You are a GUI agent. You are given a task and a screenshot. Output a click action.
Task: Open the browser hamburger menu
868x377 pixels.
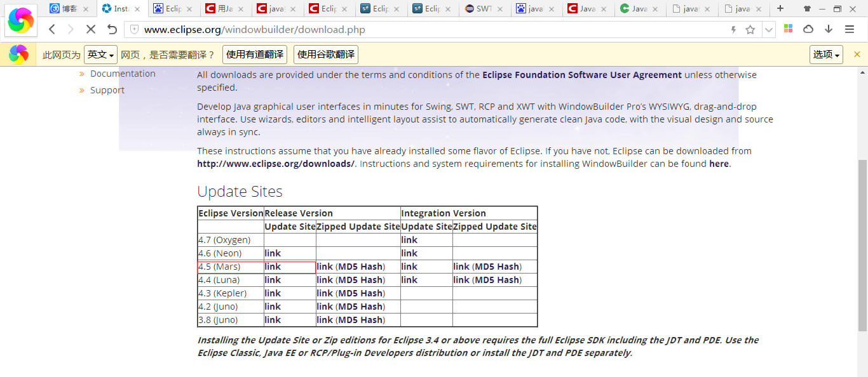[x=850, y=29]
